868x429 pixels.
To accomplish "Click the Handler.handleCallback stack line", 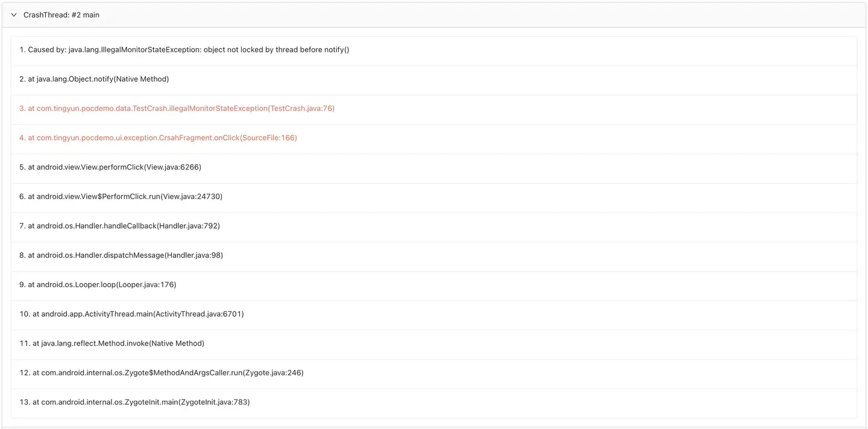I will 119,226.
